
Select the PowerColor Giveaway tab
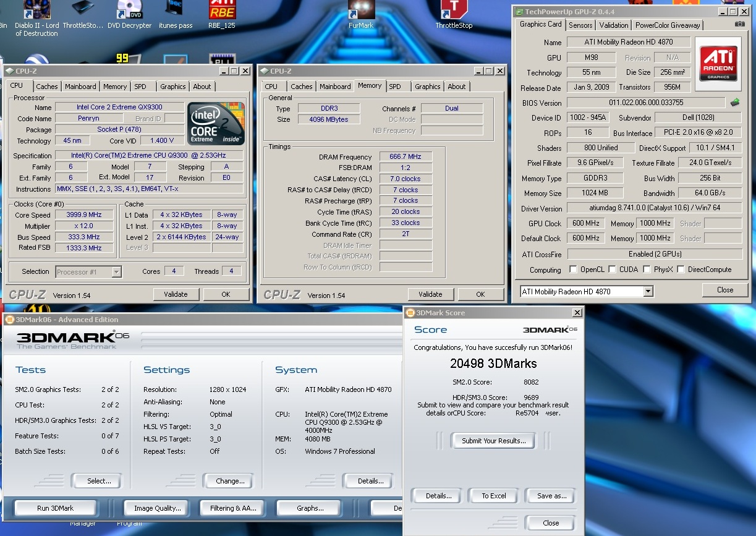tap(668, 25)
